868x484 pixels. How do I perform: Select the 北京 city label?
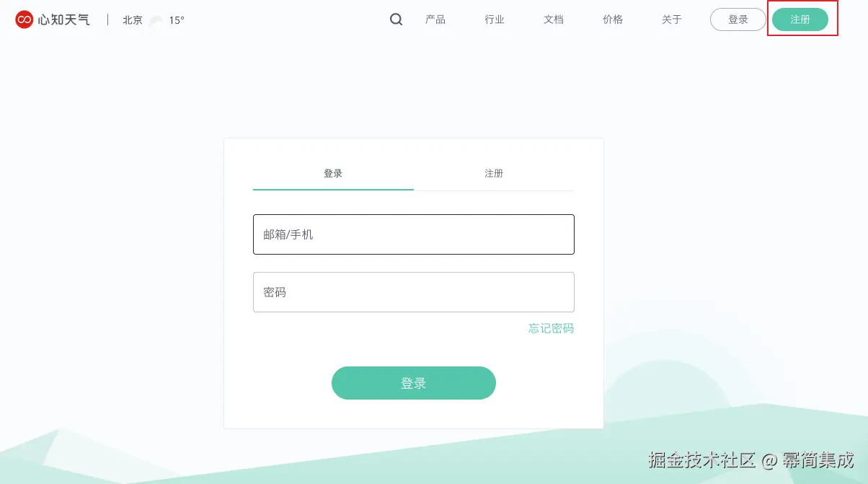point(133,20)
